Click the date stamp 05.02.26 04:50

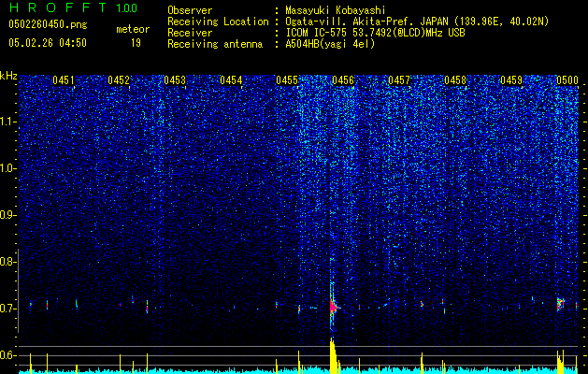point(48,43)
